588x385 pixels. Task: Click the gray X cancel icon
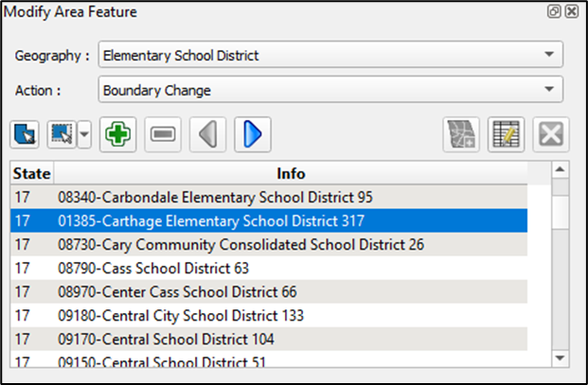coord(550,135)
